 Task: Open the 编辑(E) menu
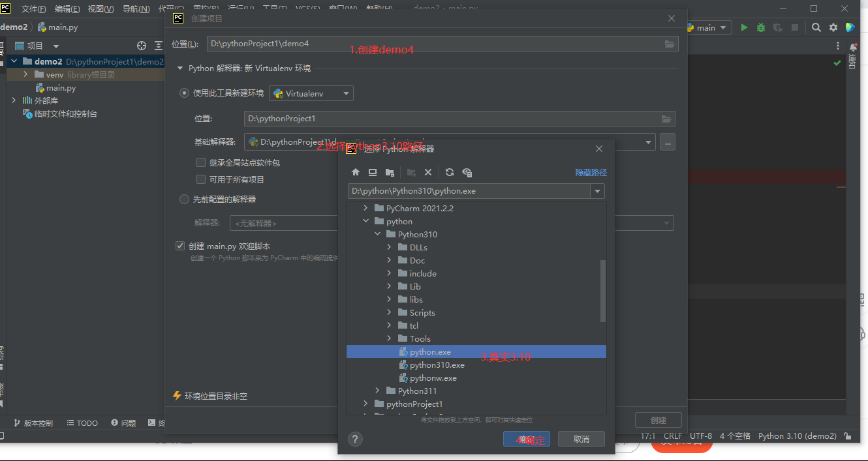pos(67,9)
